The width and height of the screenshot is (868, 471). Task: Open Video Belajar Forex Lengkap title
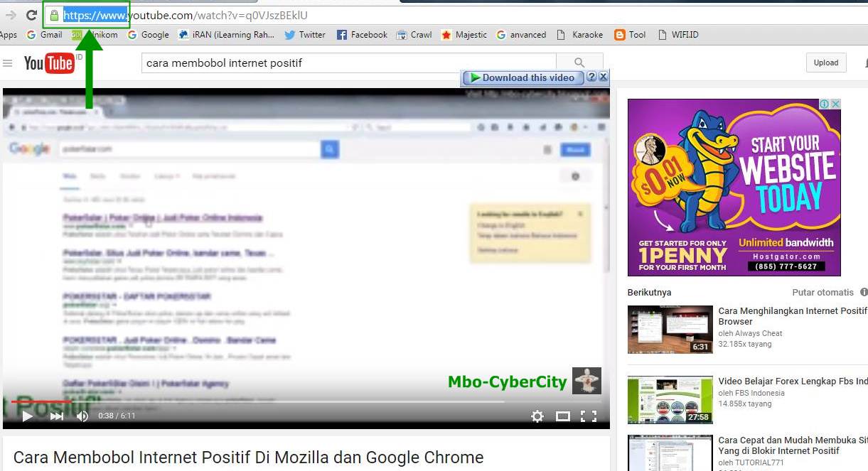(x=793, y=381)
